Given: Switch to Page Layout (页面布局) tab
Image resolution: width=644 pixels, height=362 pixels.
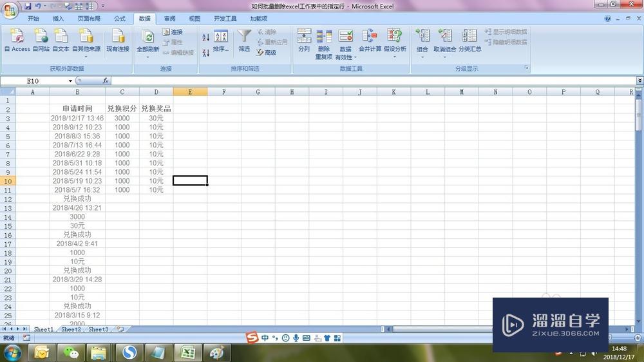Looking at the screenshot, I should [x=89, y=19].
